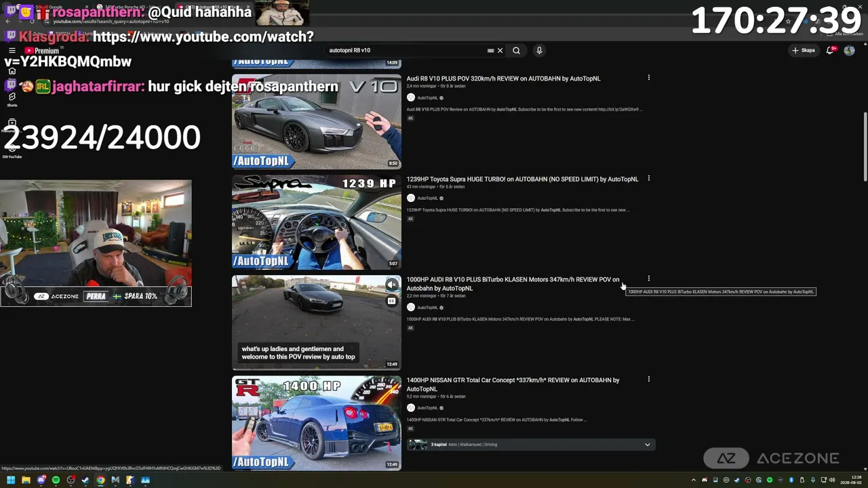Open Home in the YouTube mini sidebar
This screenshot has width=868, height=488.
[x=12, y=71]
